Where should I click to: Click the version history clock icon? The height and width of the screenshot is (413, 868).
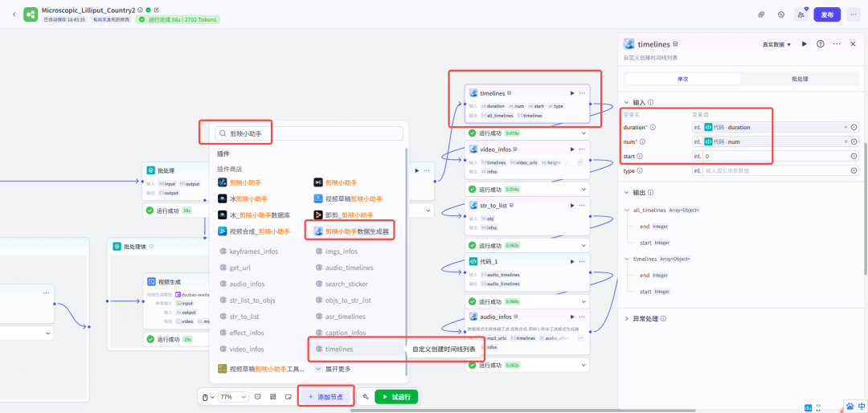point(781,14)
